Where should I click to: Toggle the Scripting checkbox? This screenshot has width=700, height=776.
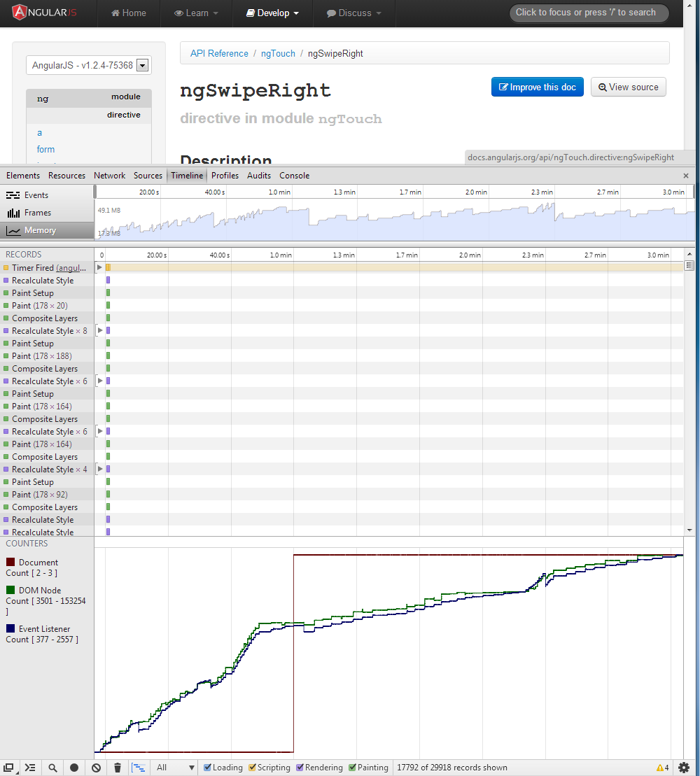(x=253, y=768)
